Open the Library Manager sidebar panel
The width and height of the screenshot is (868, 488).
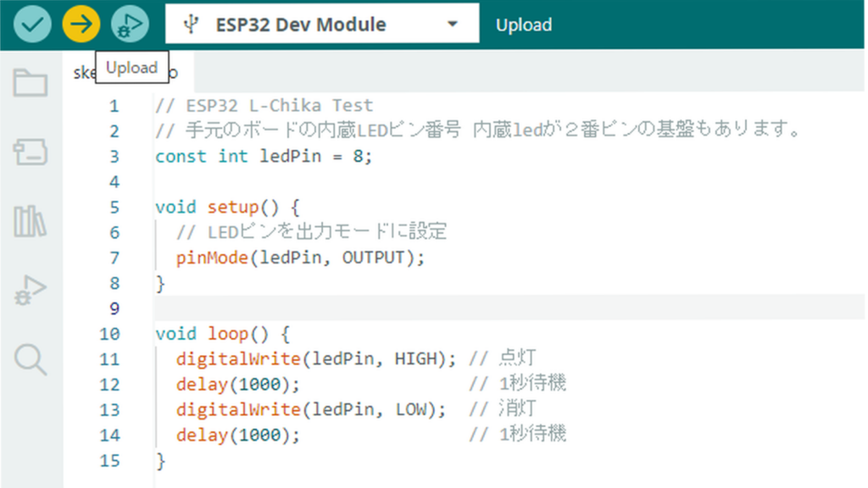[30, 220]
